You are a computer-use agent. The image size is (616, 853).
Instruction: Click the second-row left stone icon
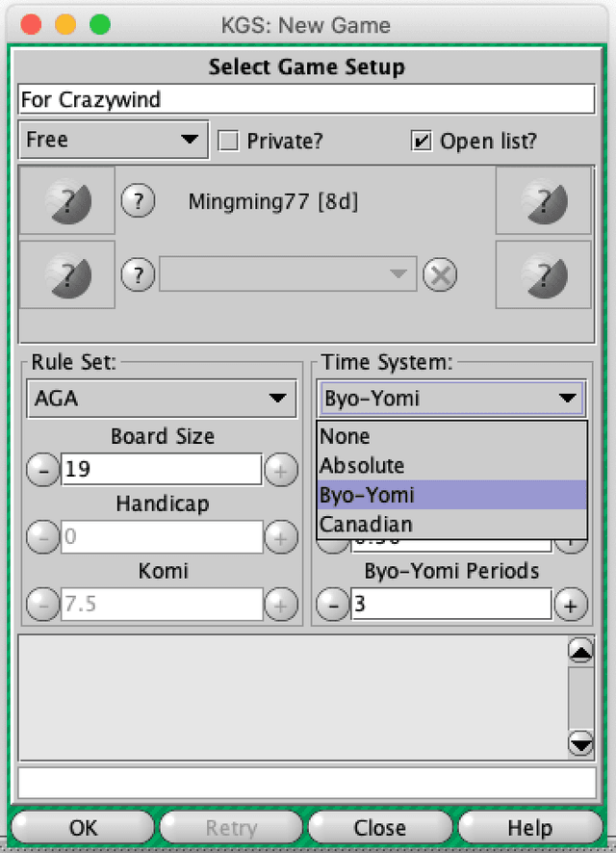point(67,274)
